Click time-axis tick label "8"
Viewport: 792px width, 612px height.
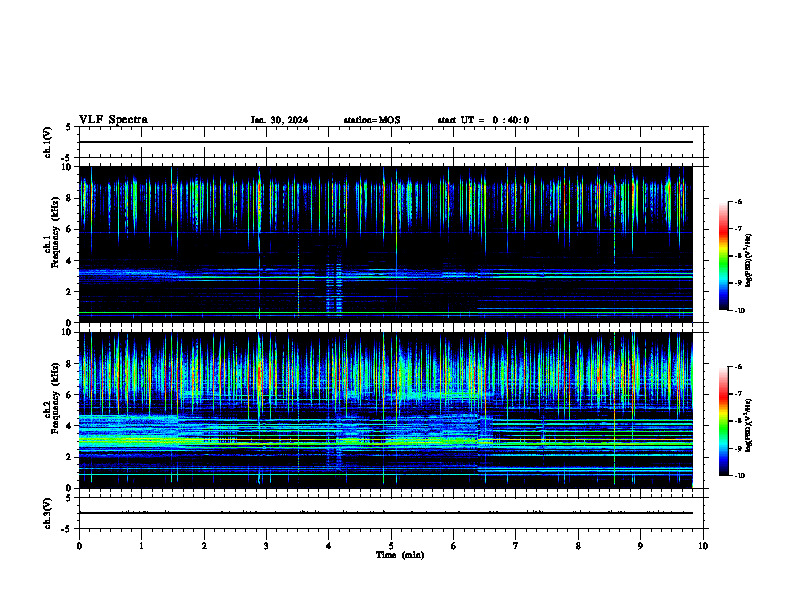tap(578, 546)
